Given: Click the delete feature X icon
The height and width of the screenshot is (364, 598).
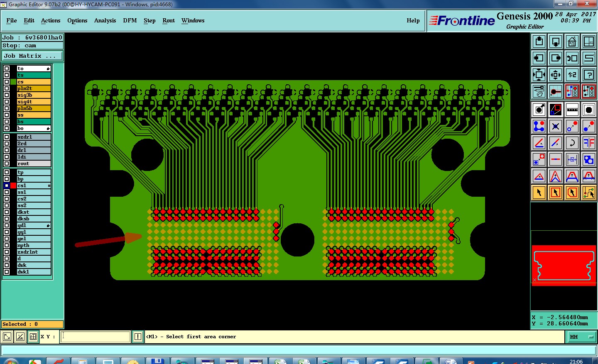Looking at the screenshot, I should (556, 126).
